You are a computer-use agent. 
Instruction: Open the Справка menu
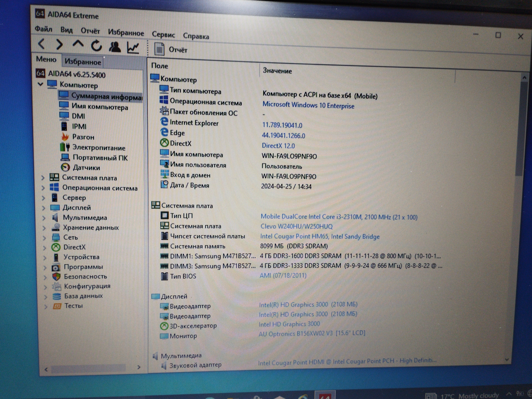point(196,36)
